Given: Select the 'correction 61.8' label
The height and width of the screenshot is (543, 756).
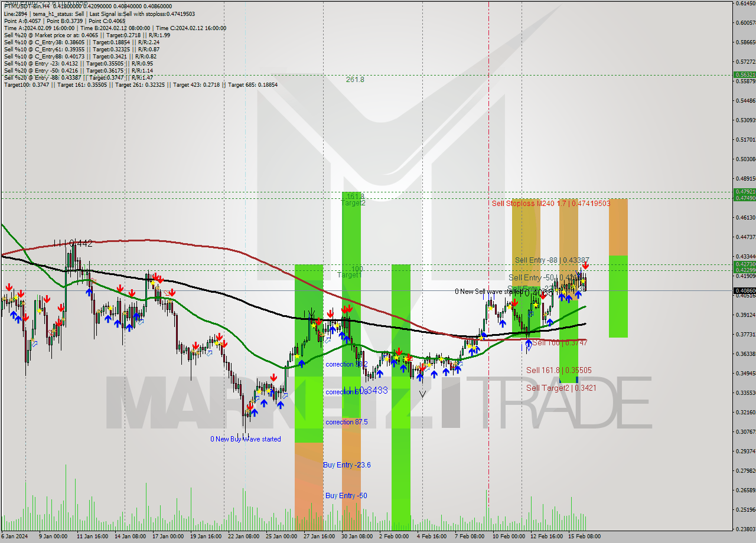Looking at the screenshot, I should click(347, 392).
